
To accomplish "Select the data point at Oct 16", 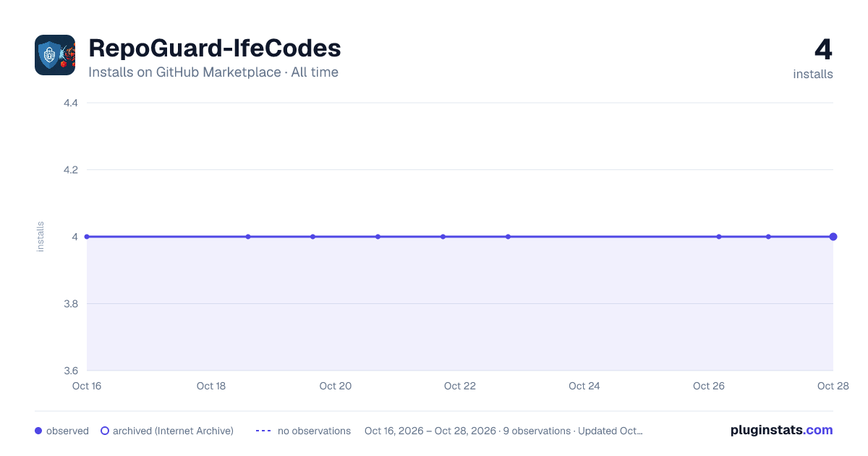I will pyautogui.click(x=87, y=237).
